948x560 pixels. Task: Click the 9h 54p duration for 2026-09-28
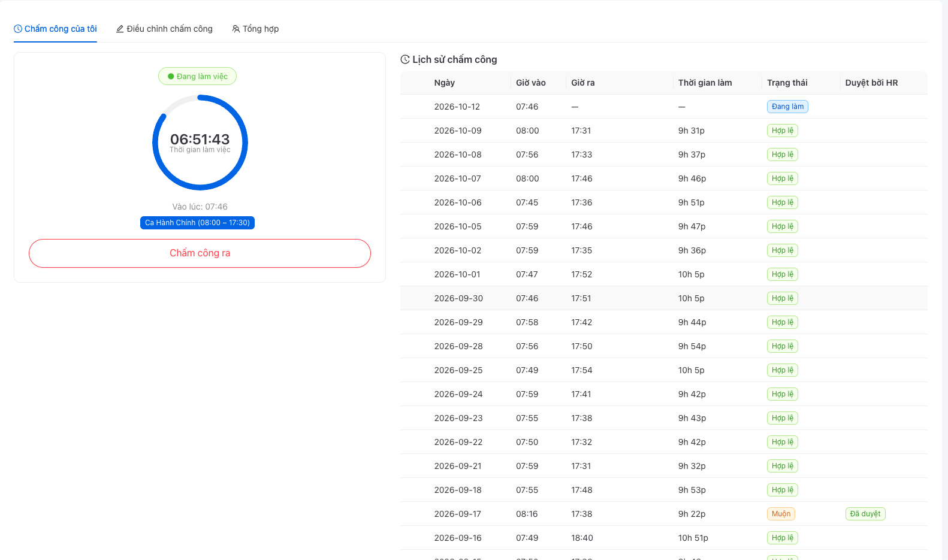click(x=692, y=346)
